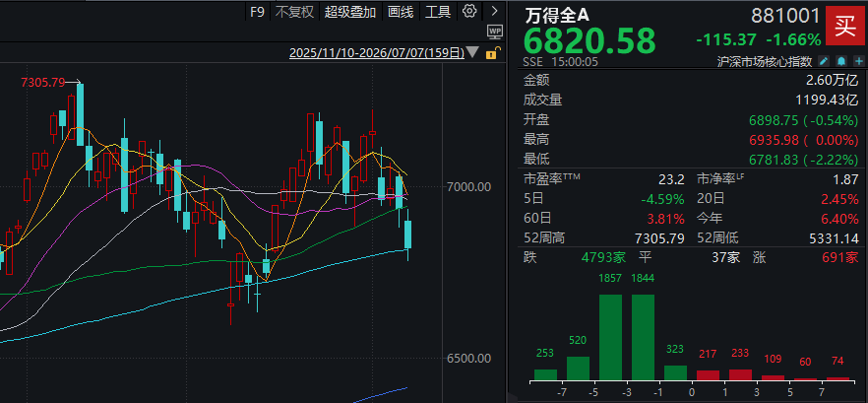Click the green distribution bar labeled 1857
868x403 pixels.
[x=610, y=337]
